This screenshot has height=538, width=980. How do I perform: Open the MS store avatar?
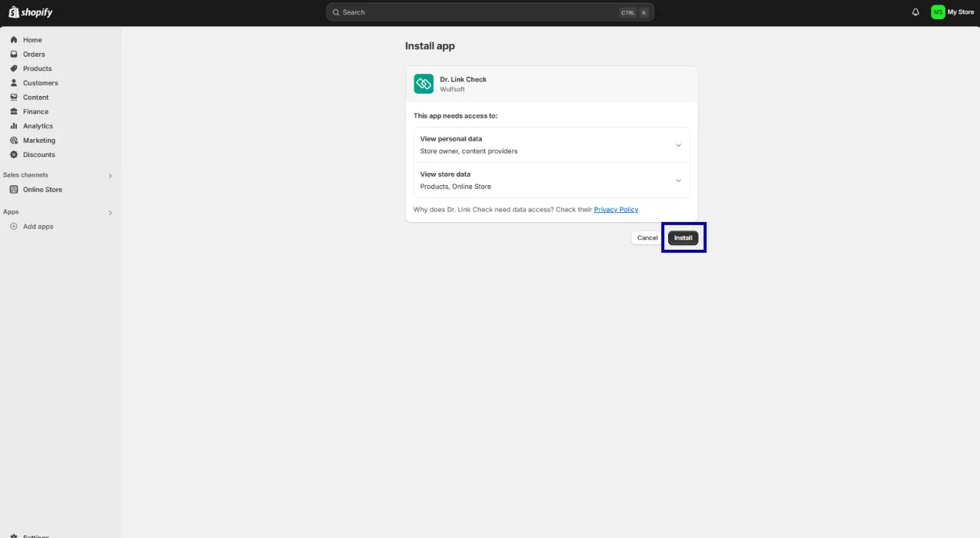[x=938, y=12]
